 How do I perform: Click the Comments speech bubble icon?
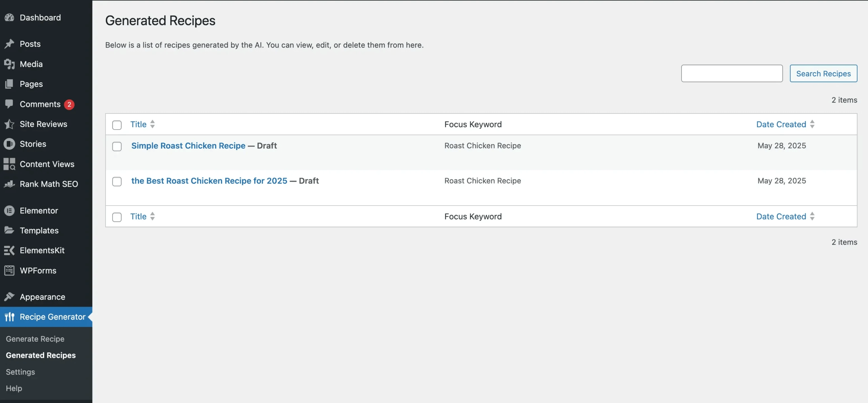coord(9,104)
